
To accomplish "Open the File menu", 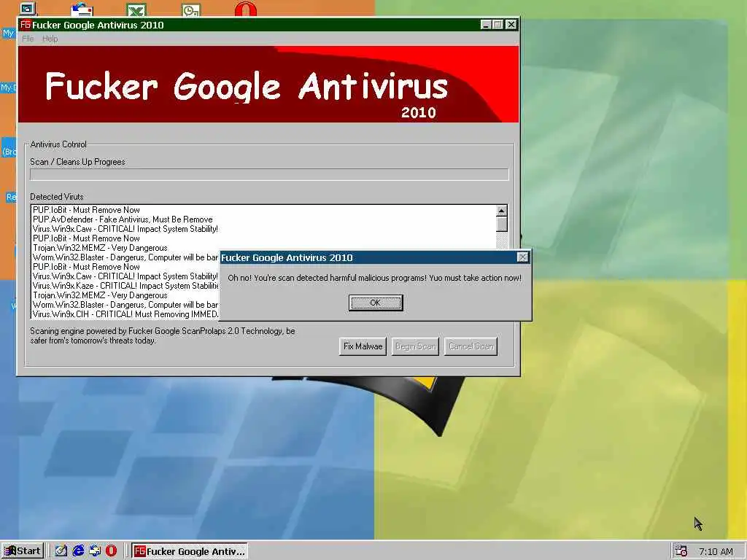I will (28, 39).
